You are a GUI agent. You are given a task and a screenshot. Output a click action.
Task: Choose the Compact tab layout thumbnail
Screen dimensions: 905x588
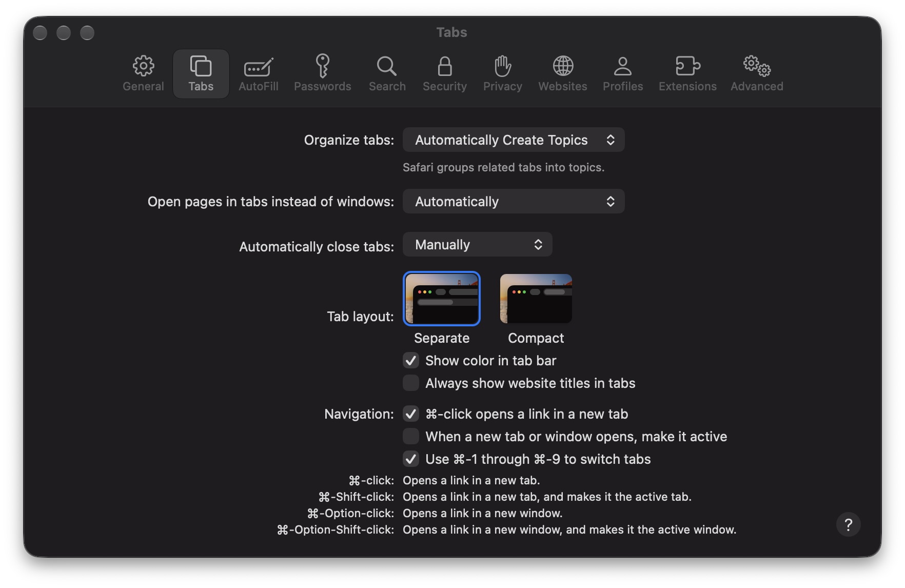pos(536,299)
